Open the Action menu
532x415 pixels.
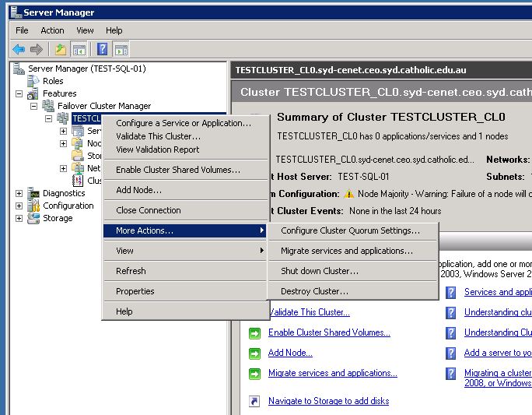[x=52, y=30]
